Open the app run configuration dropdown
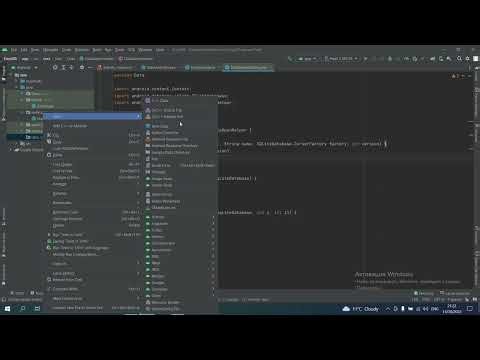 click(308, 59)
